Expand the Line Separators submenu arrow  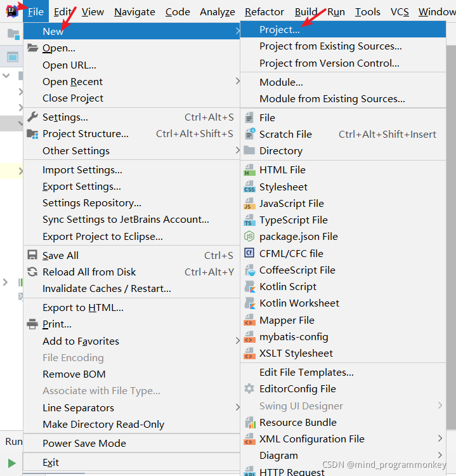pos(237,407)
